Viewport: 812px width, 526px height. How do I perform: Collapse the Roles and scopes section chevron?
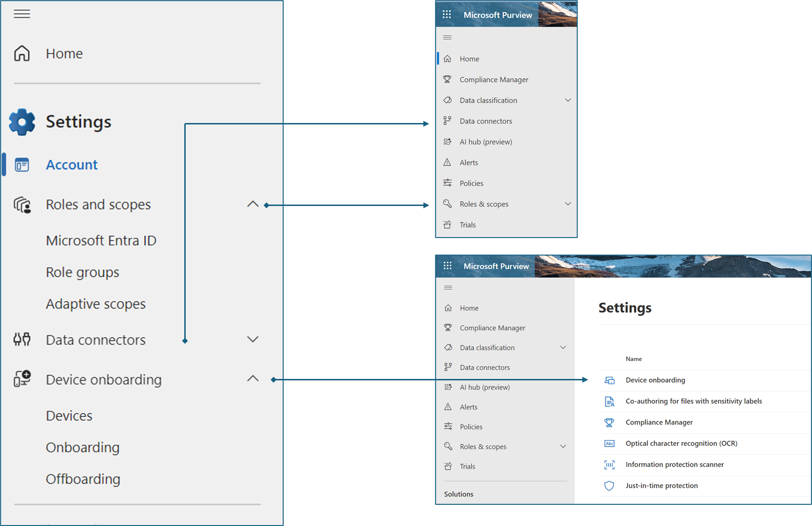pyautogui.click(x=253, y=204)
